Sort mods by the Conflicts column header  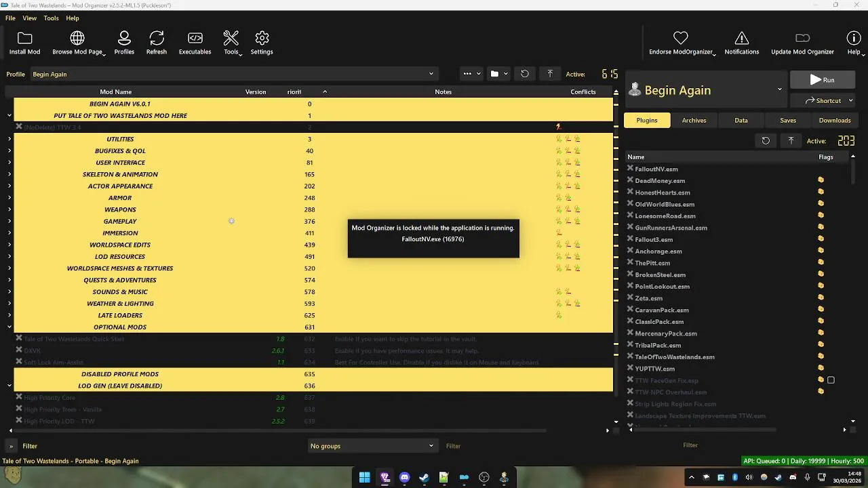[583, 91]
